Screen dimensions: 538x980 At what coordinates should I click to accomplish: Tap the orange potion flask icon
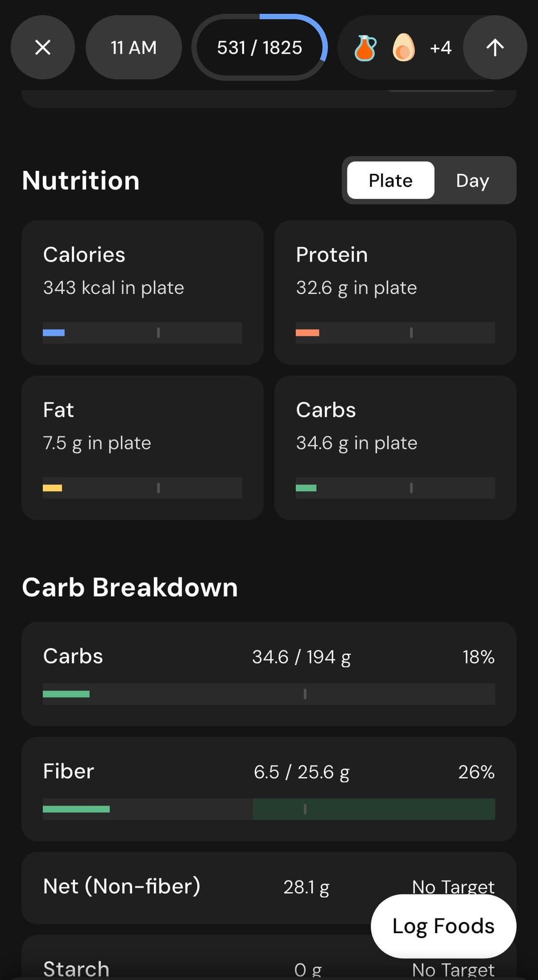point(365,48)
